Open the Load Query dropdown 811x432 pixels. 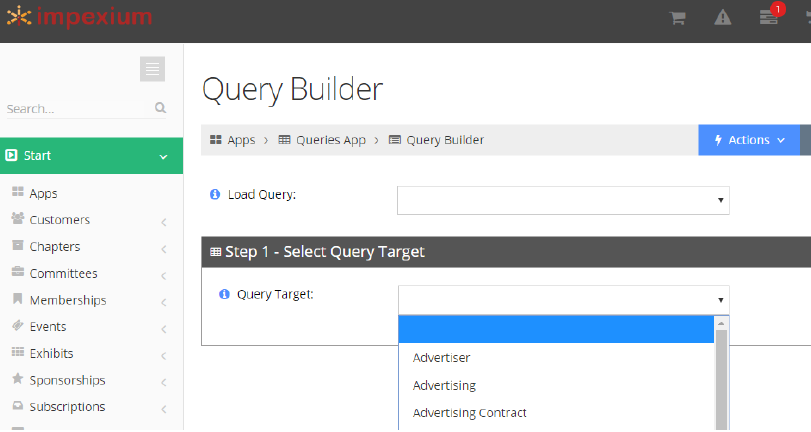(x=563, y=200)
